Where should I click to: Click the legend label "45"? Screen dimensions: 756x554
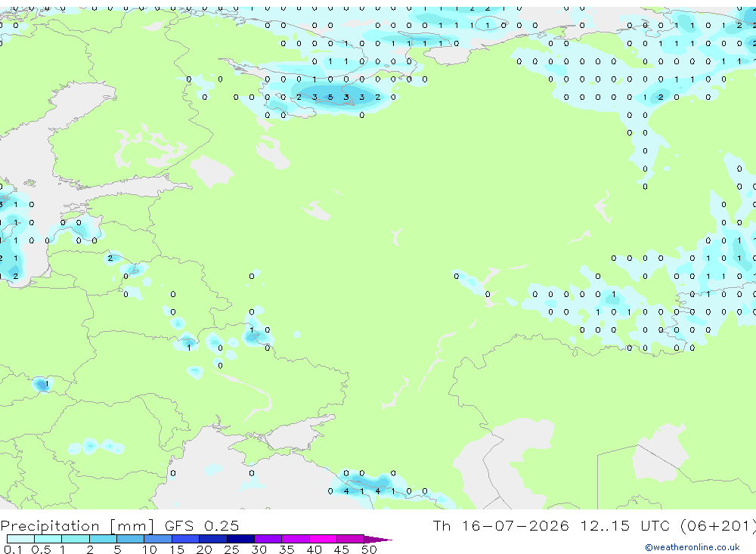pos(342,549)
